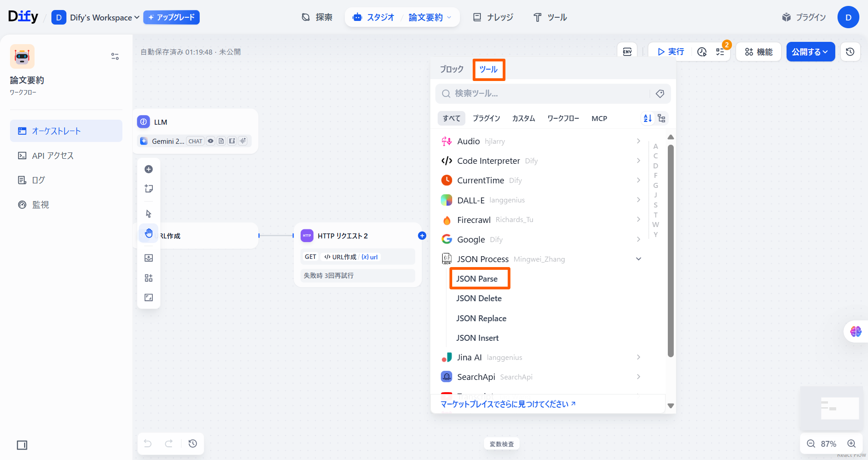The image size is (868, 460).
Task: Click the zoom in magnifier icon
Action: coord(851,444)
